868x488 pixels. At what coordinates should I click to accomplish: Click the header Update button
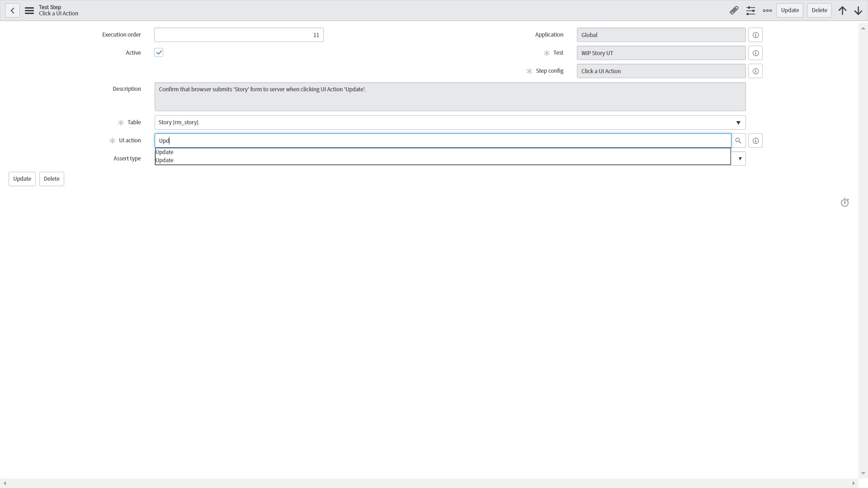pos(790,10)
